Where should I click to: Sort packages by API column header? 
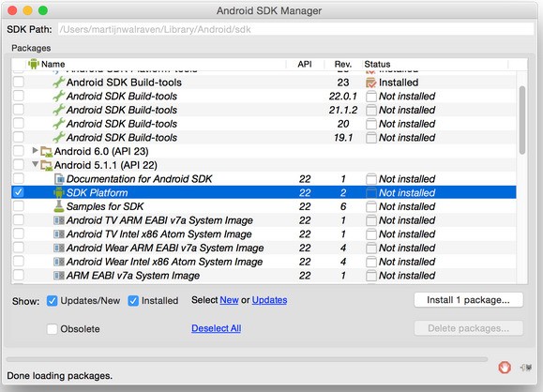pos(305,64)
